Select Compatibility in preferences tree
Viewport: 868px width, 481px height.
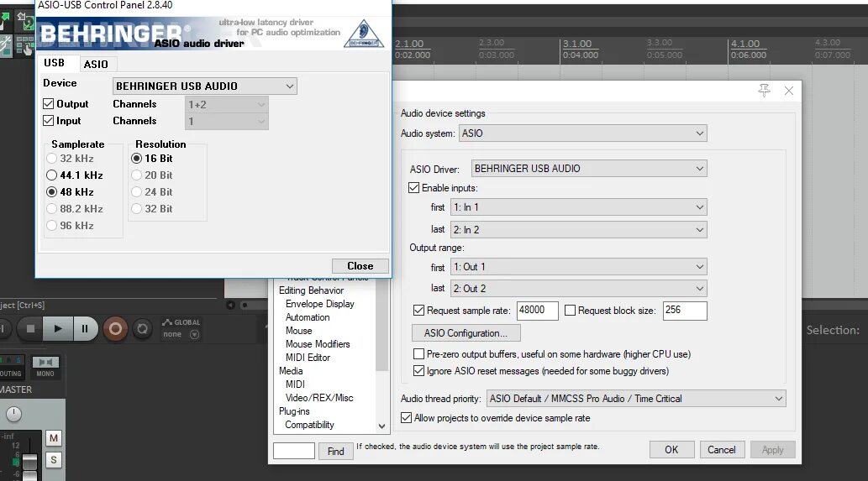tap(309, 425)
